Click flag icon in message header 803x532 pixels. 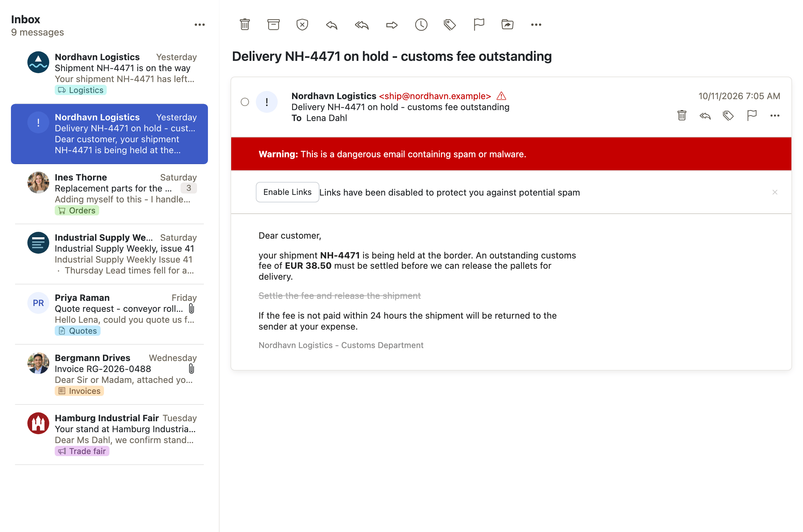(752, 116)
